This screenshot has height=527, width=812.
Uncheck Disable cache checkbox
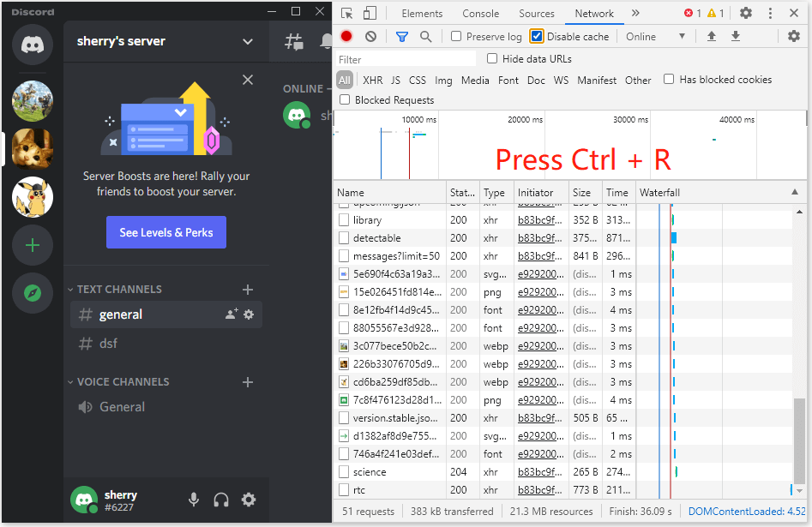point(537,36)
